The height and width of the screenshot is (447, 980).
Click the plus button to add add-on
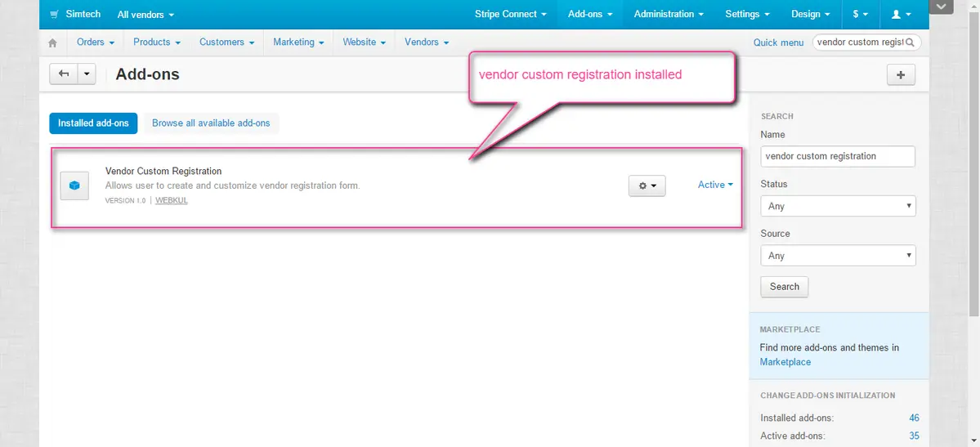tap(901, 74)
